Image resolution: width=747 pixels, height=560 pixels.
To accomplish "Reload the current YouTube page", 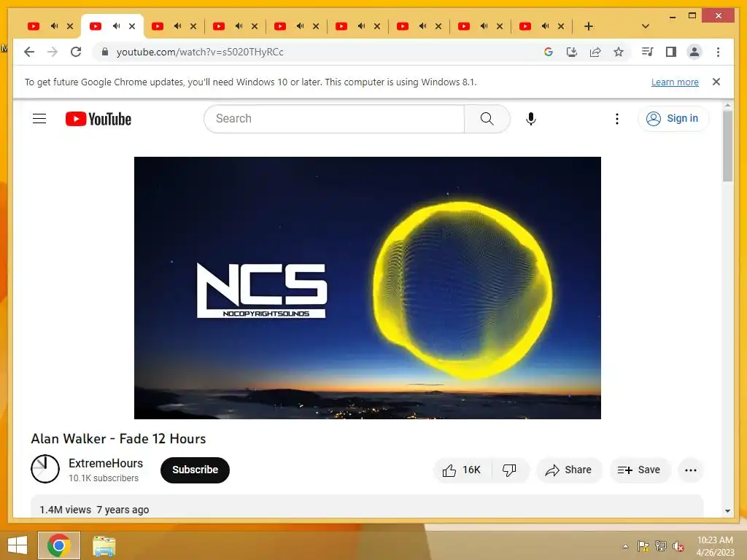I will [x=76, y=52].
